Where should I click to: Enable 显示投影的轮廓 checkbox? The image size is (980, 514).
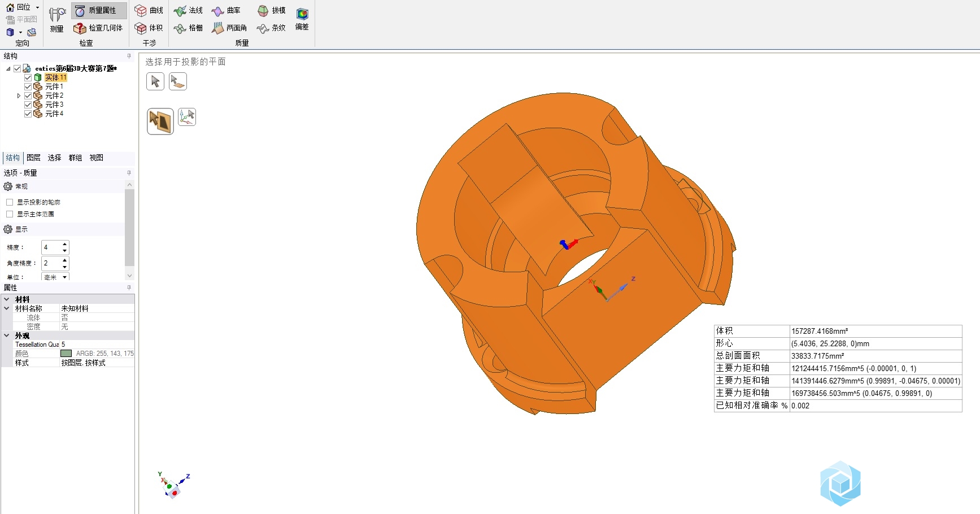pyautogui.click(x=10, y=202)
